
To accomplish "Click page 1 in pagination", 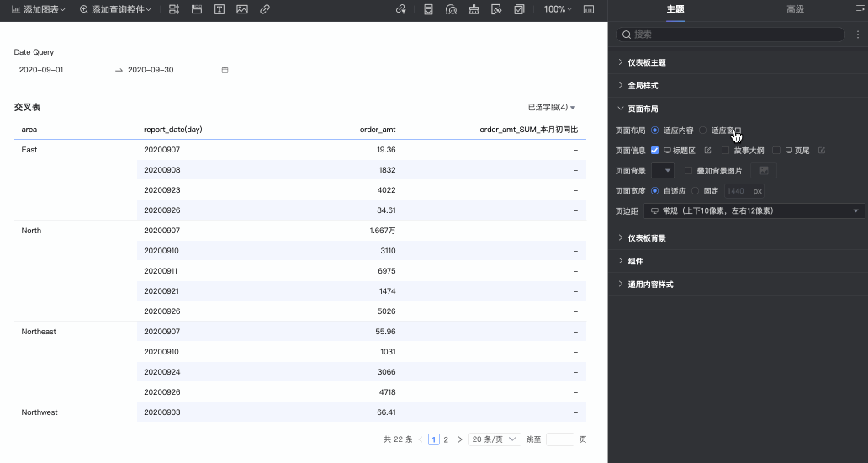I will [434, 439].
